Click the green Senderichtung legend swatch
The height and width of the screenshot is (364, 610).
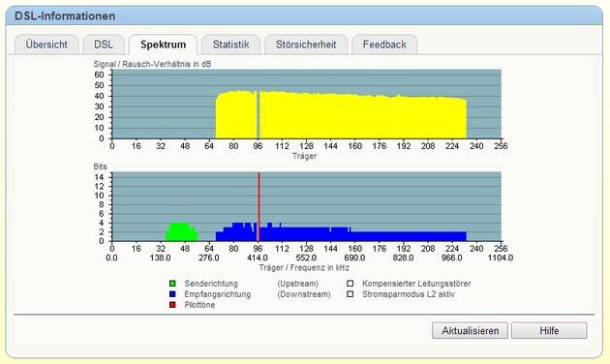pyautogui.click(x=172, y=284)
